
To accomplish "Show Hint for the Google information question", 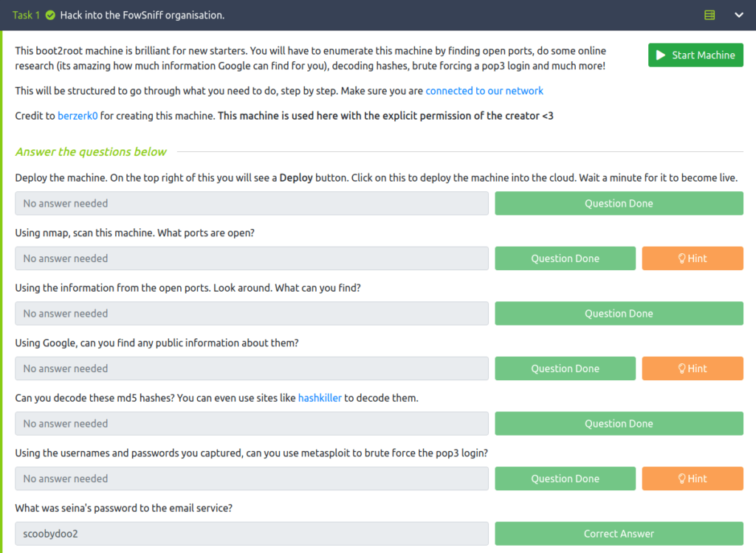I will click(x=693, y=368).
